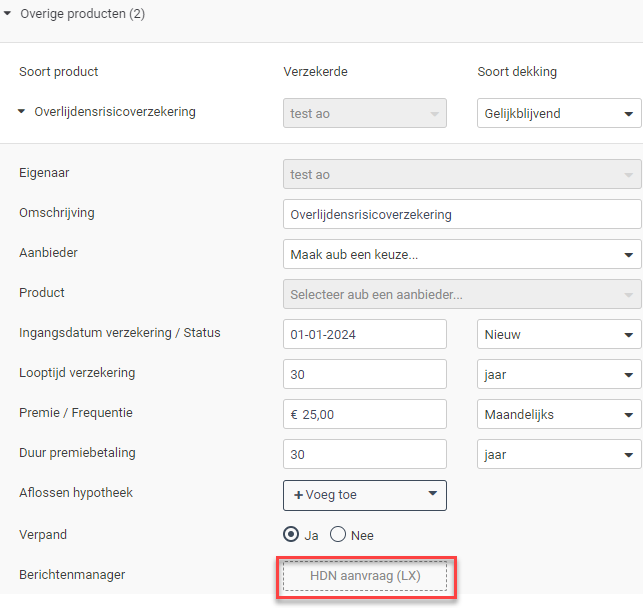Screen dimensions: 643x608
Task: Click the HDN aanvraag (LX) button
Action: [365, 576]
